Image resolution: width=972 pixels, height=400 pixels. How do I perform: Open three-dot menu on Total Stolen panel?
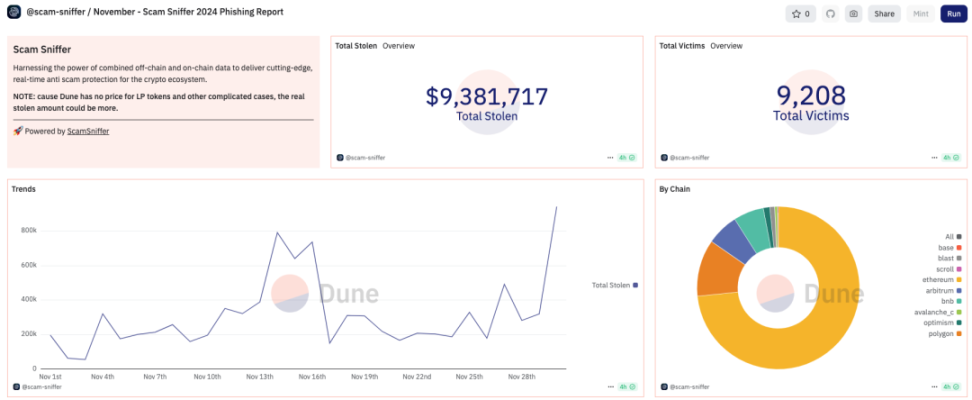coord(611,158)
